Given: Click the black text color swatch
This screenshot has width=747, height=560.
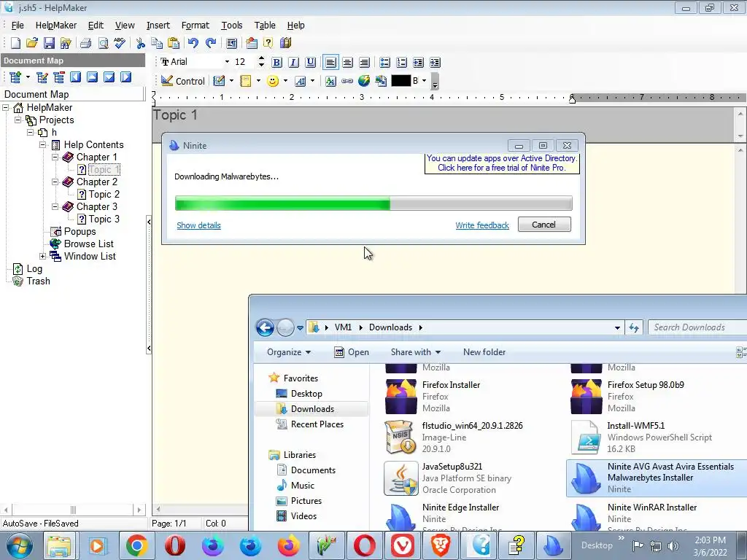Looking at the screenshot, I should click(400, 81).
